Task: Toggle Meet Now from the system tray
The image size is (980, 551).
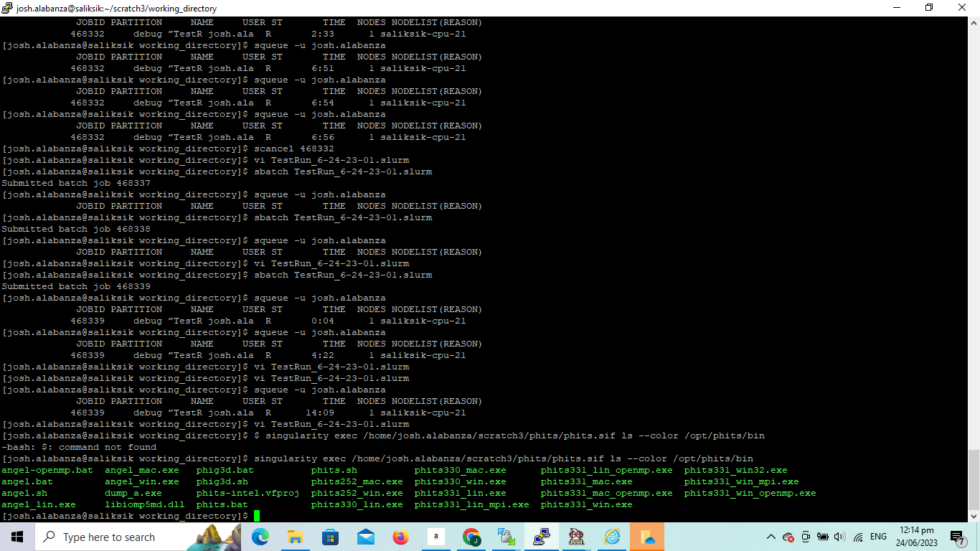Action: (805, 537)
